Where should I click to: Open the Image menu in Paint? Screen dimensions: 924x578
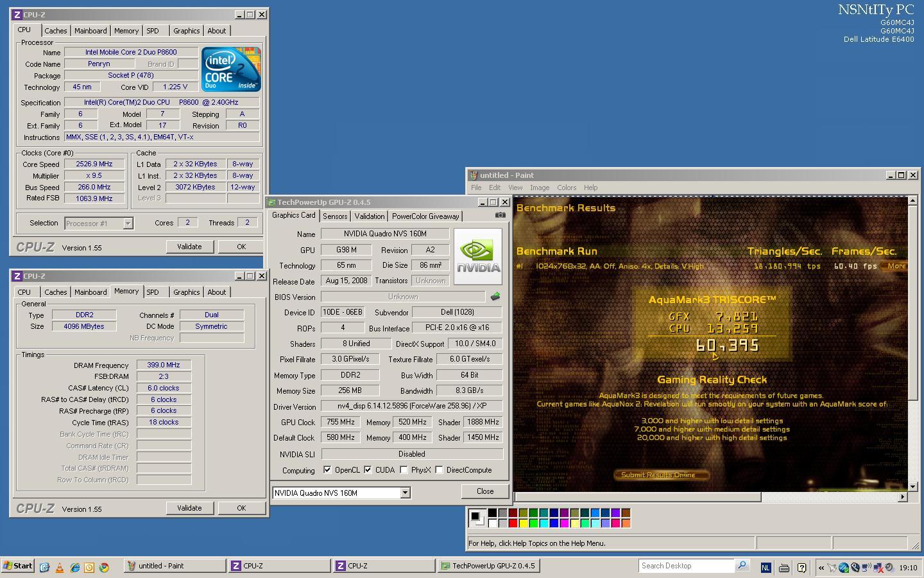click(x=540, y=188)
